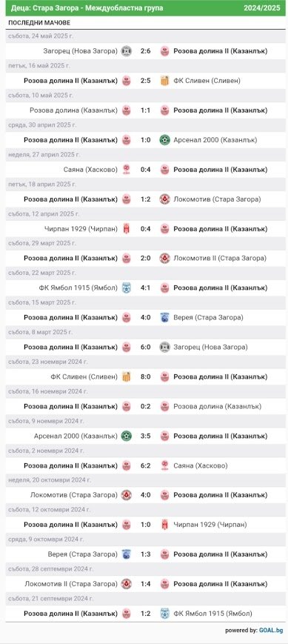Click ФК Ямбол 1915 logo in 22 март match

pos(127,288)
